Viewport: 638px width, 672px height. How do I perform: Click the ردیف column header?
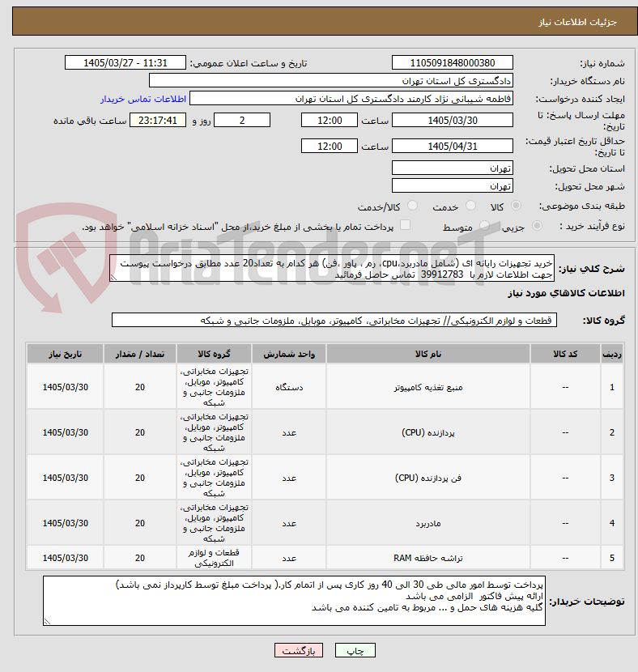pyautogui.click(x=612, y=354)
